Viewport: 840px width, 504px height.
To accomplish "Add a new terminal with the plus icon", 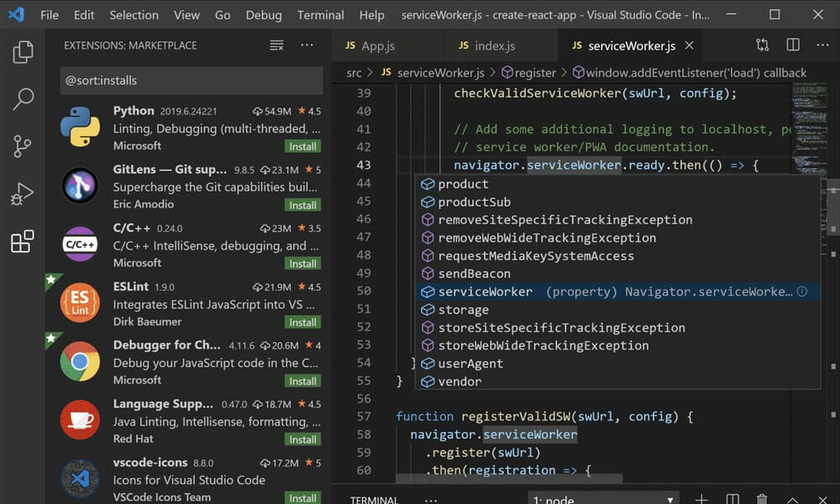I will (x=701, y=497).
